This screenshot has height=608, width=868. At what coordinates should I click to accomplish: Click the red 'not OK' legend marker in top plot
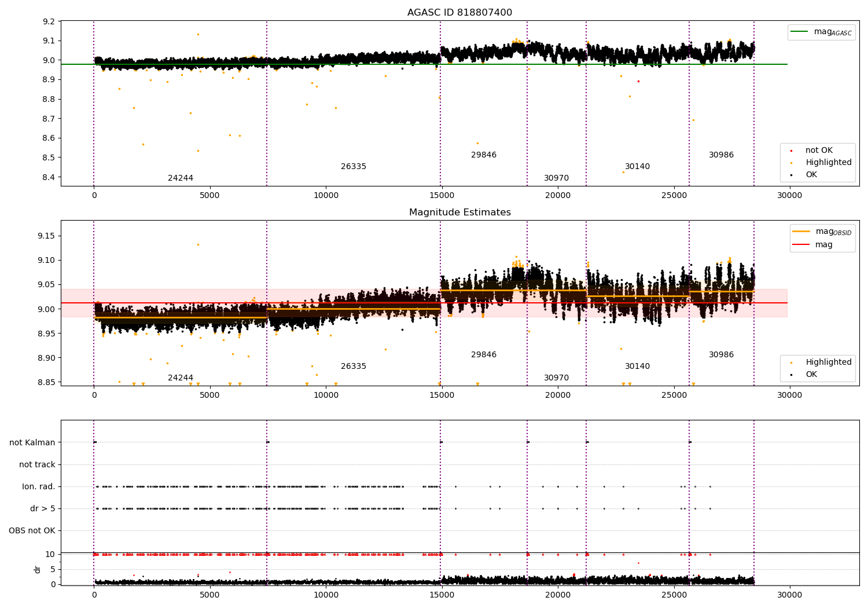791,151
